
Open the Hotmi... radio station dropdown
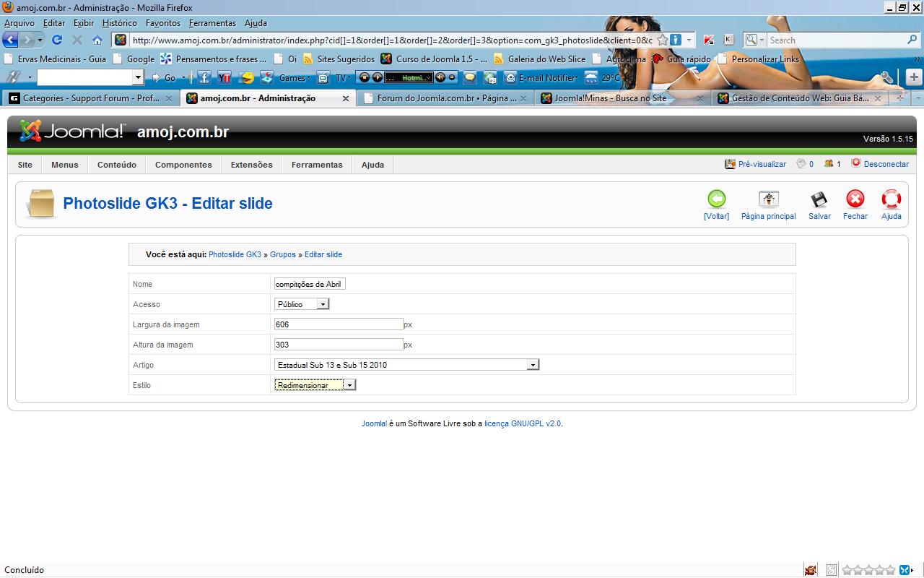tap(429, 77)
